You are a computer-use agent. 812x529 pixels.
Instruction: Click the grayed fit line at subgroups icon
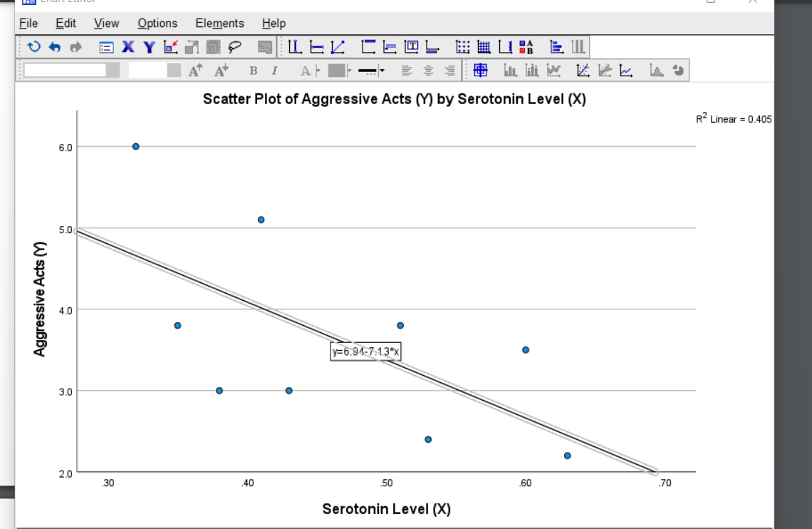[x=604, y=70]
